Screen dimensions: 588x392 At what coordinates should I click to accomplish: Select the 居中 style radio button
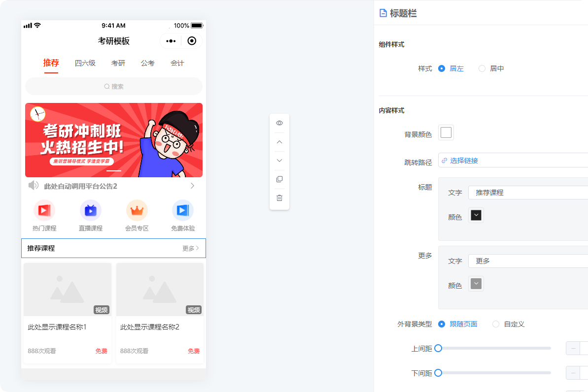click(x=482, y=68)
